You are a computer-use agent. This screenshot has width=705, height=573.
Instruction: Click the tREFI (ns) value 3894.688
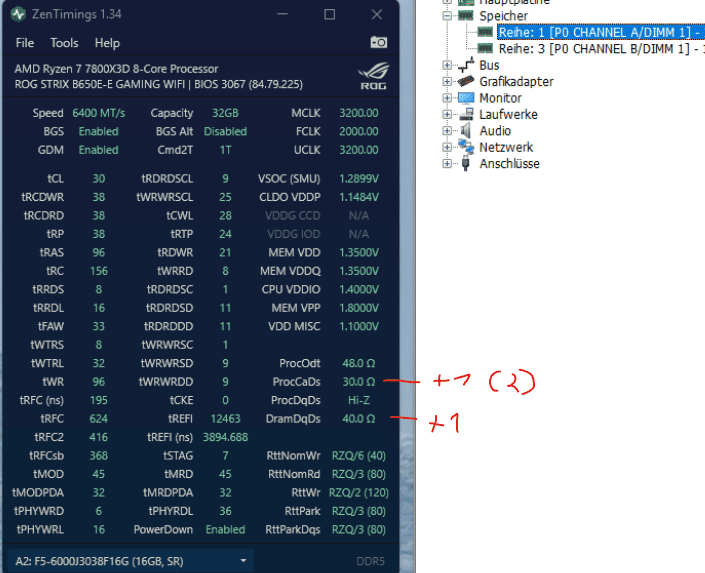[x=225, y=437]
